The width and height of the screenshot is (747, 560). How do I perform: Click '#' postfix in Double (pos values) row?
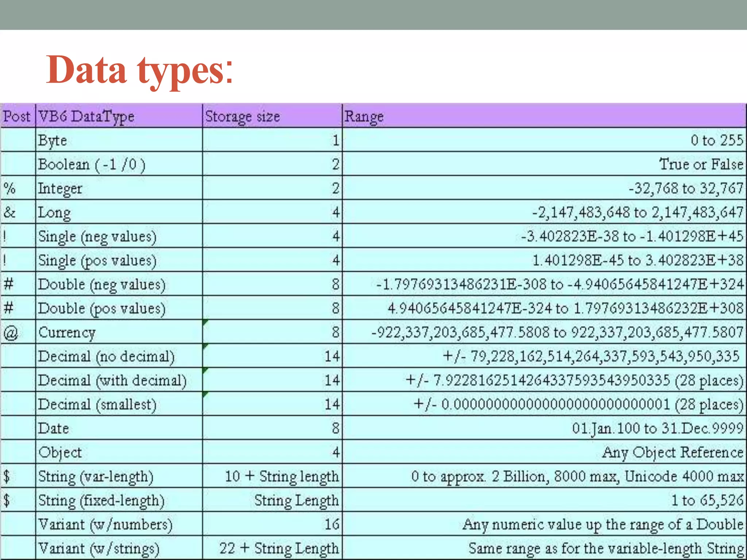tap(8, 308)
